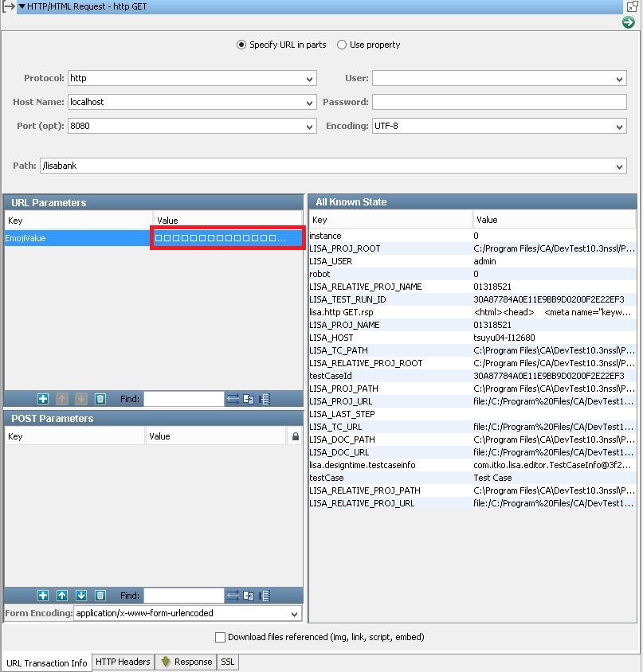Viewport: 643px width, 672px height.
Task: Enable 'Download files referenced' checkbox
Action: 221,637
